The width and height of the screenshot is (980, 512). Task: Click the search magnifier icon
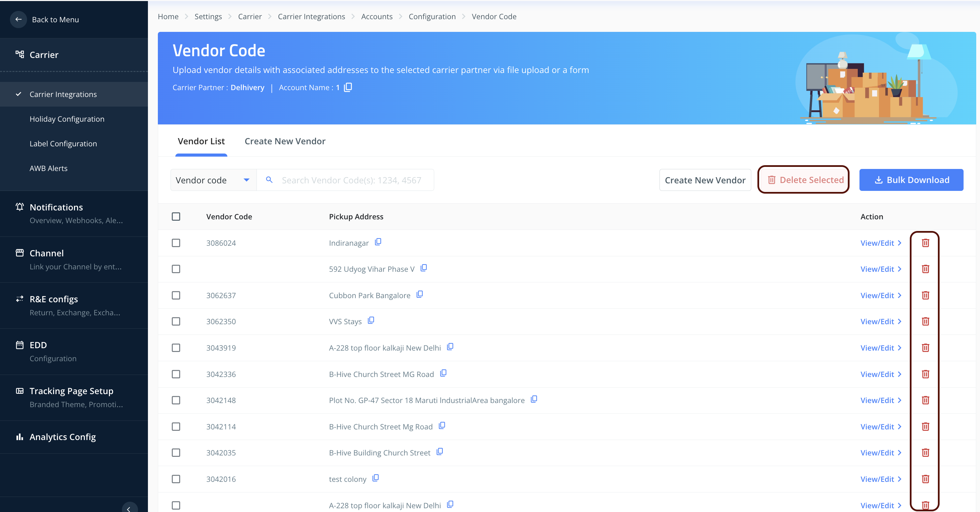(269, 180)
